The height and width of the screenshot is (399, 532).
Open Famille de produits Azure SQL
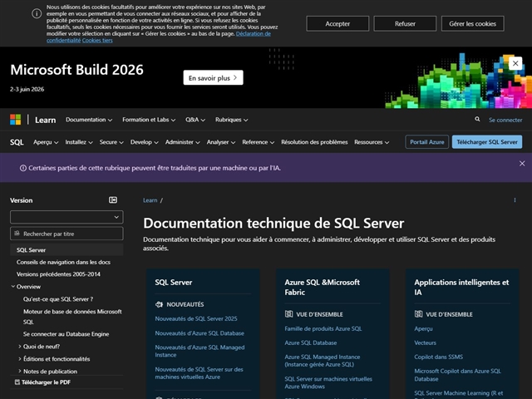(323, 328)
